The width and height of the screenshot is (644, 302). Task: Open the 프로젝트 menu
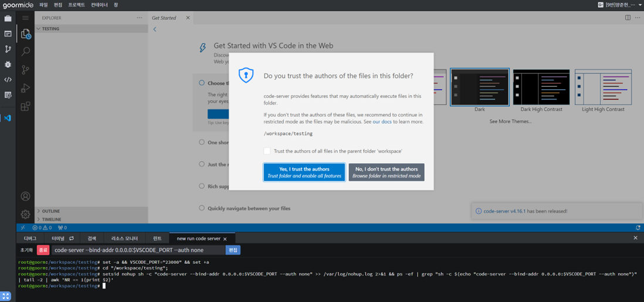[76, 5]
